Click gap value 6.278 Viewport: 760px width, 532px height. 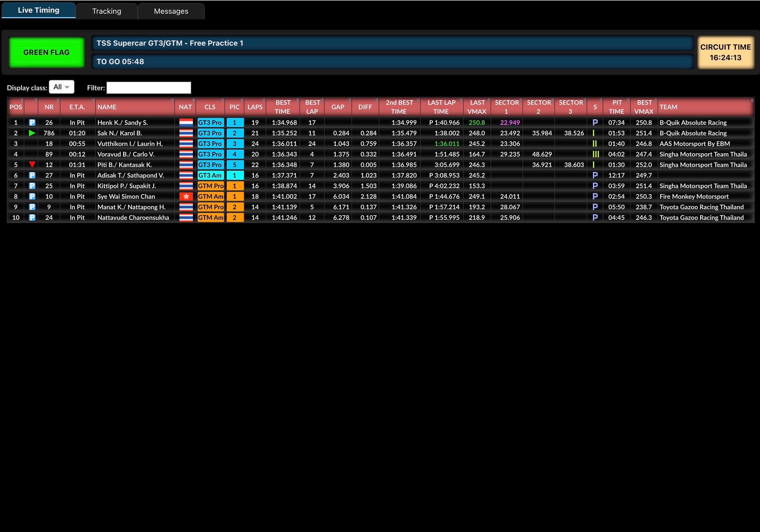(341, 217)
